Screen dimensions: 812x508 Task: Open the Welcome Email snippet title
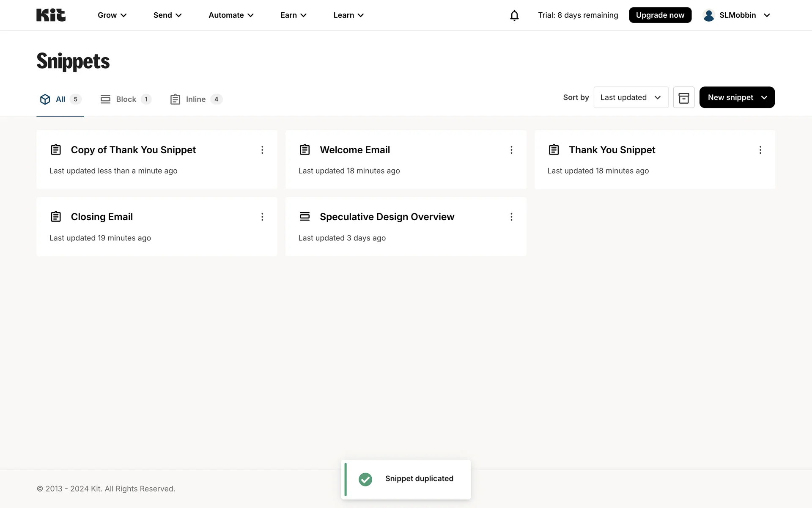[x=354, y=150]
